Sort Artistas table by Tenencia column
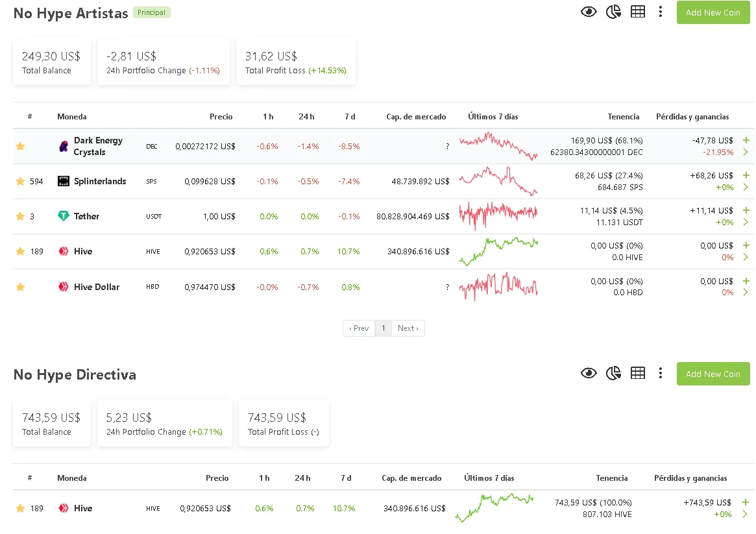 click(x=624, y=117)
